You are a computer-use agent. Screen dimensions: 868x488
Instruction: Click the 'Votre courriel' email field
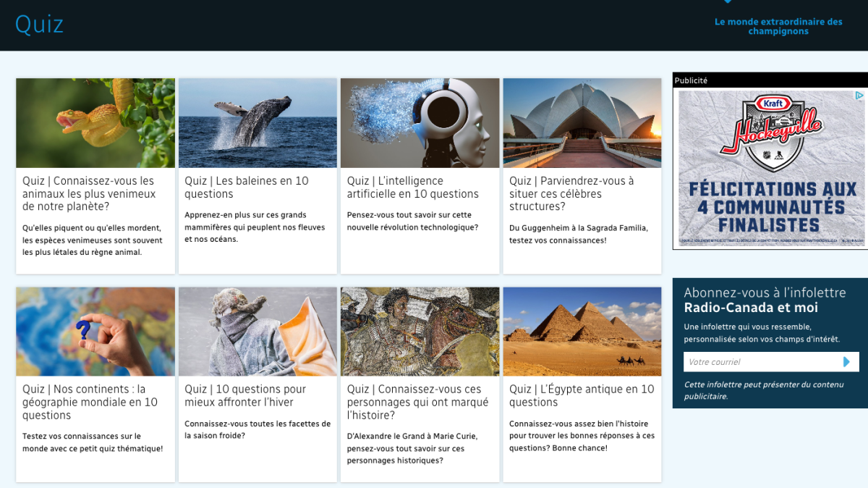759,362
